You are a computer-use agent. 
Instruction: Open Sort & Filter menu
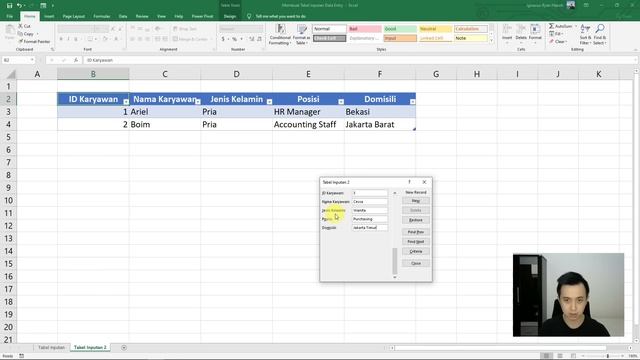(x=585, y=34)
